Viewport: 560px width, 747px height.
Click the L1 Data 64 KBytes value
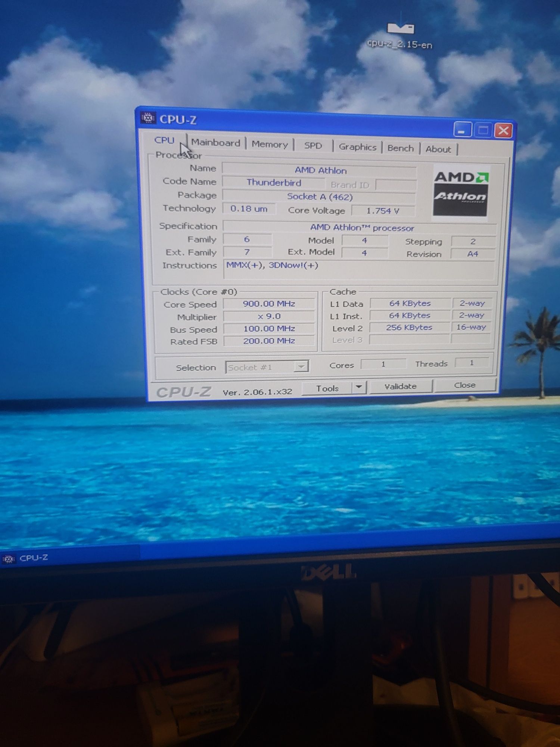(410, 303)
